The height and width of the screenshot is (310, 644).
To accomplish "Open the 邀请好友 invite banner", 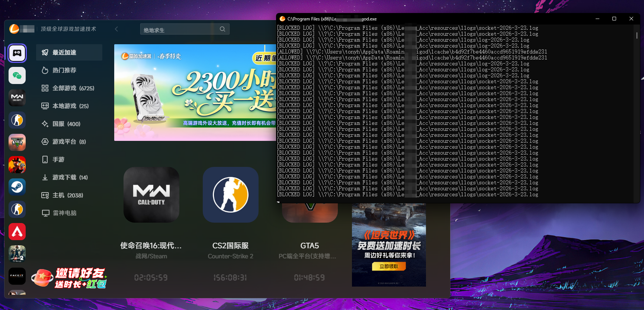I will click(x=69, y=278).
